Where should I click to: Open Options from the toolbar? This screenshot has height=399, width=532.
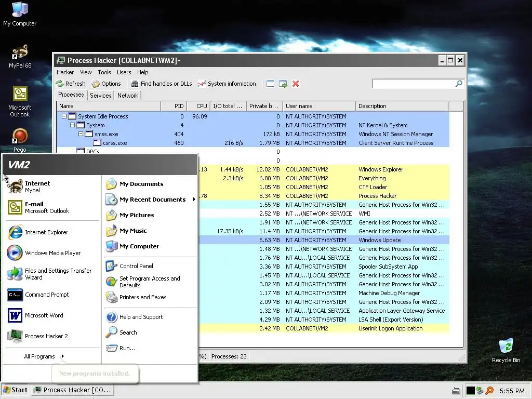[x=106, y=84]
